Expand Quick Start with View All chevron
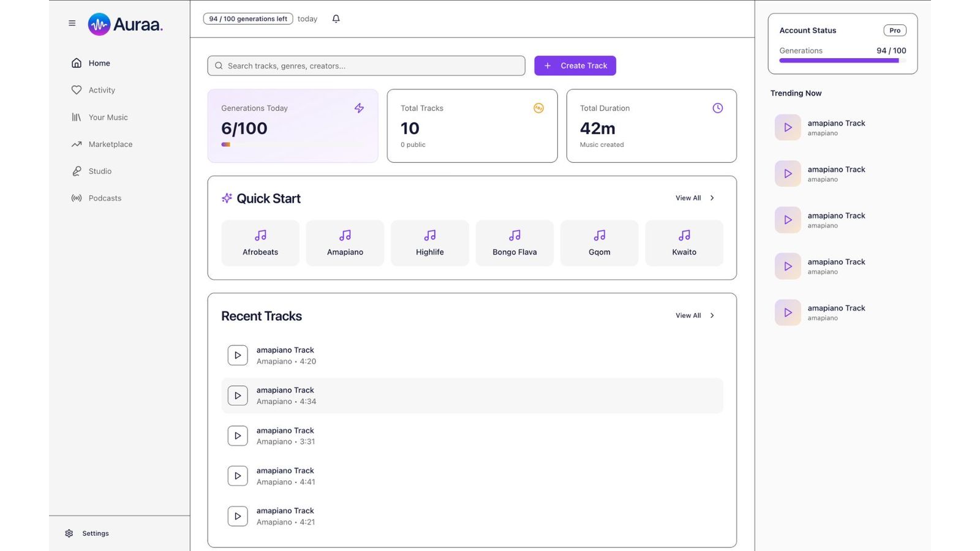980x551 pixels. (x=712, y=198)
